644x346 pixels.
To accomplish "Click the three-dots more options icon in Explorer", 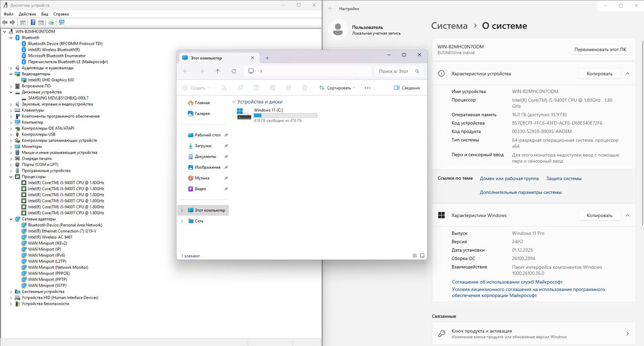I will pyautogui.click(x=367, y=88).
